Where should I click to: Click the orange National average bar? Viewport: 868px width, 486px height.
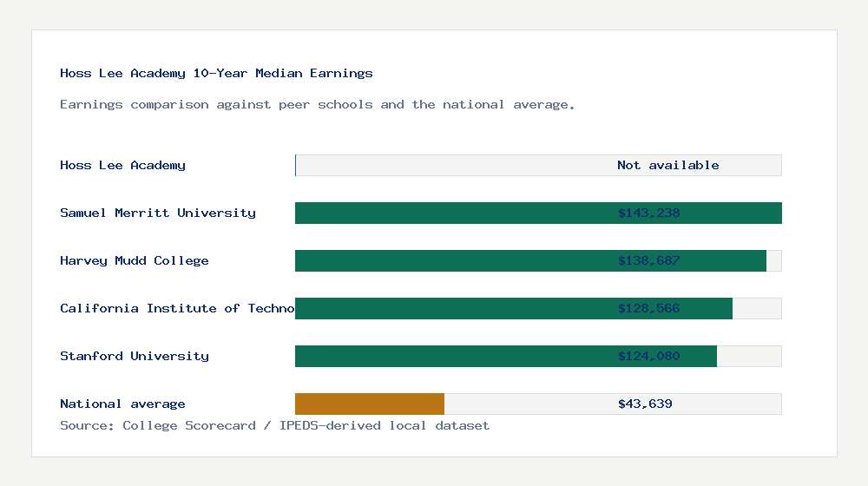tap(370, 404)
